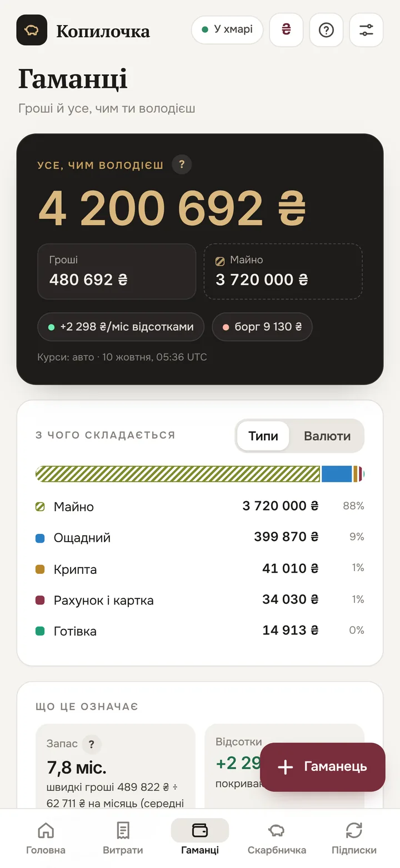The width and height of the screenshot is (400, 868).
Task: Select the Крипта row in the breakdown list
Action: tap(200, 569)
